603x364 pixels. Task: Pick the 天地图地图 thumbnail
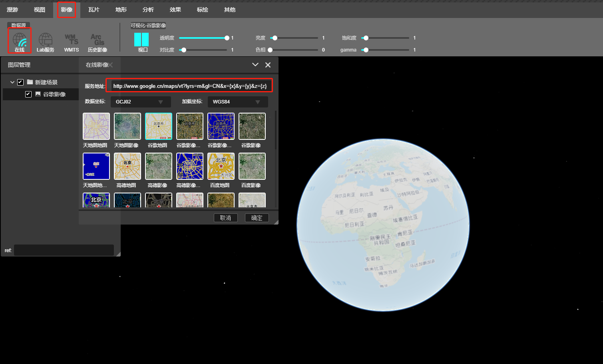[x=96, y=126]
